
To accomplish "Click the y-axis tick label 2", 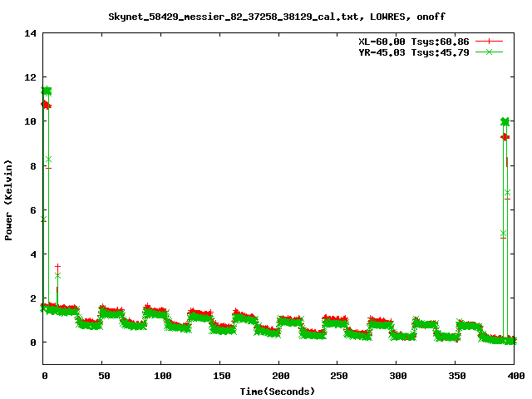I will click(33, 298).
